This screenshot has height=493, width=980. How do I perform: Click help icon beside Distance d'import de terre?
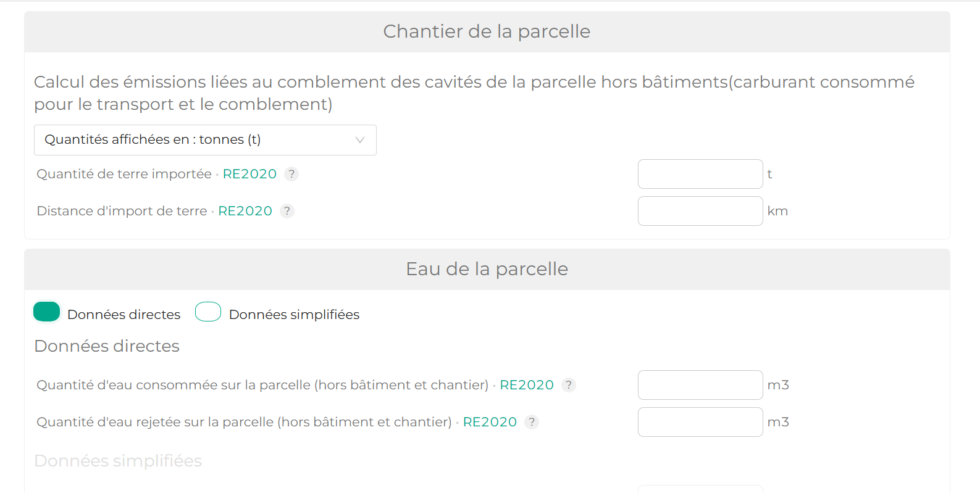point(287,211)
